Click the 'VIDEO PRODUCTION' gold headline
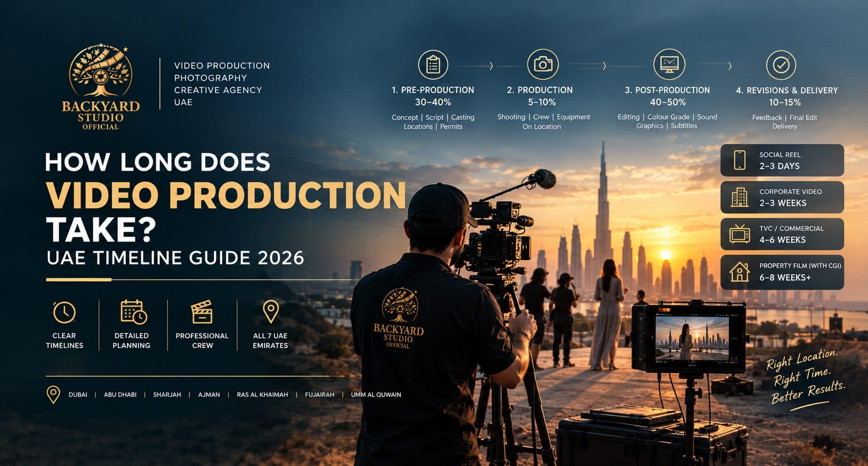Screen dimensions: 868x466 [x=226, y=195]
